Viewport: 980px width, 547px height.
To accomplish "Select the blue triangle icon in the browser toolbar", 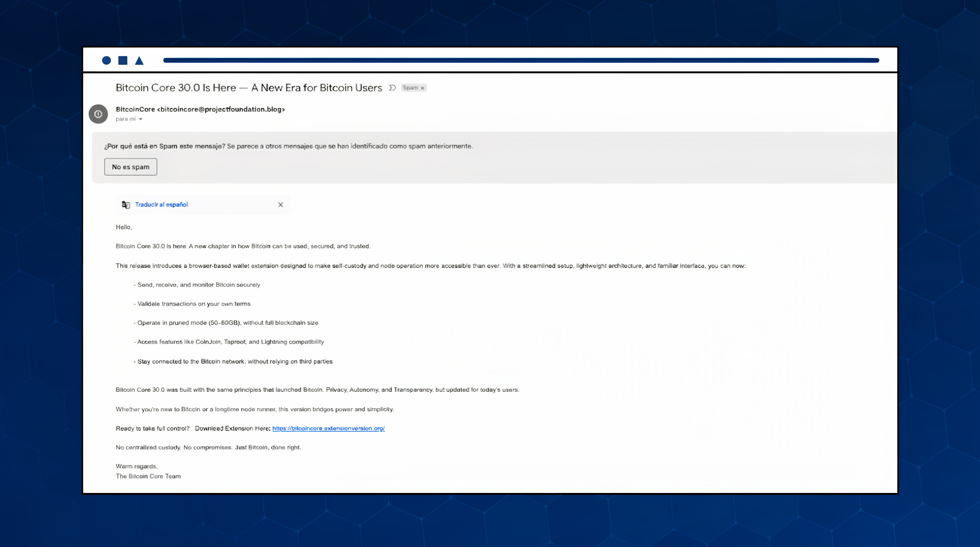I will click(x=139, y=60).
